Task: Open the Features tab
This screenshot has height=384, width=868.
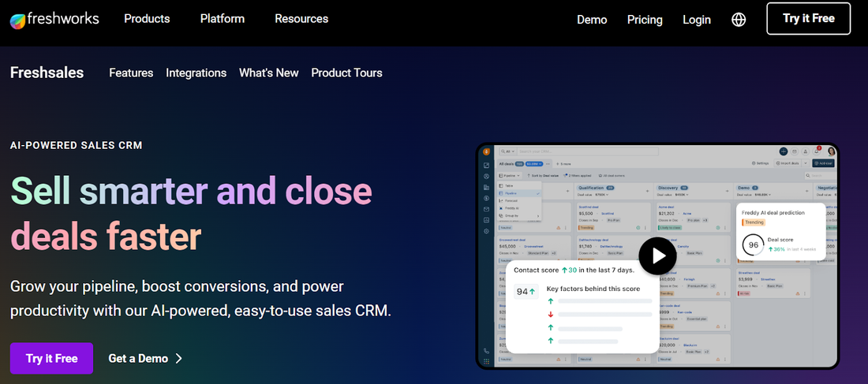Action: coord(131,73)
